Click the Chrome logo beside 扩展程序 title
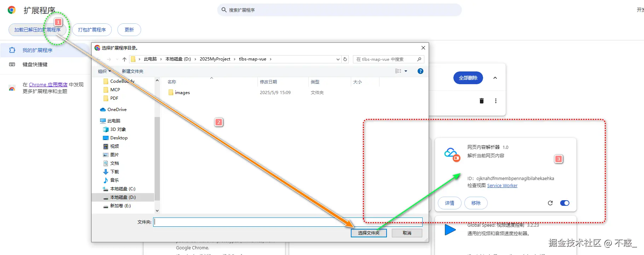This screenshot has width=644, height=255. point(12,10)
